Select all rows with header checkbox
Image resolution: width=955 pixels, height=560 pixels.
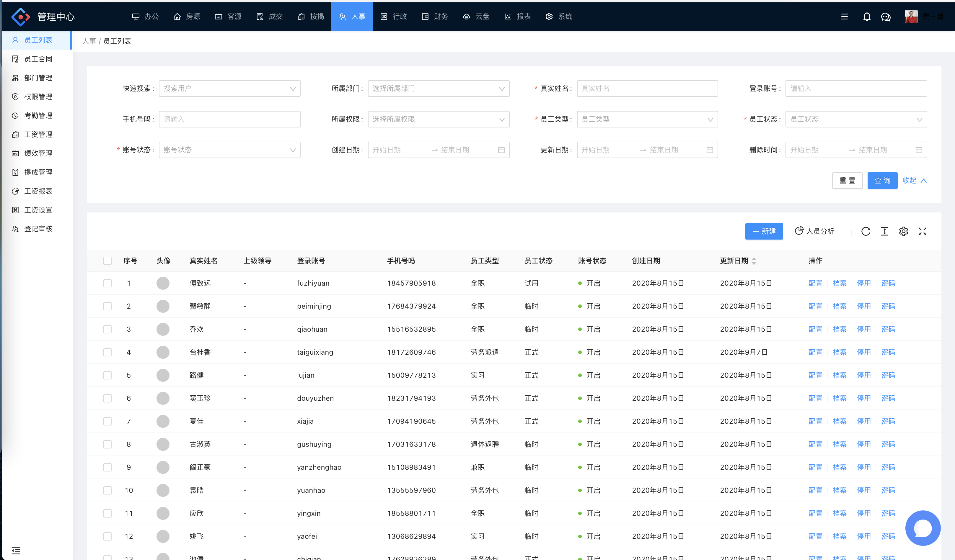107,261
